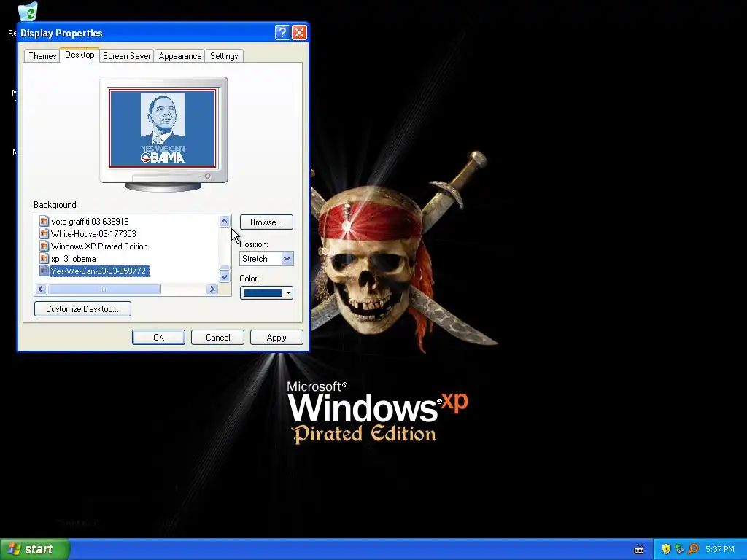
Task: Click the 5:37 PM taskbar clock
Action: click(x=720, y=549)
